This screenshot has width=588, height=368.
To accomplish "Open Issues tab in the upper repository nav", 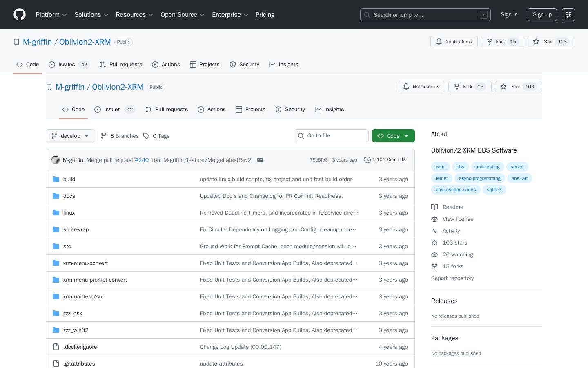I will [69, 65].
